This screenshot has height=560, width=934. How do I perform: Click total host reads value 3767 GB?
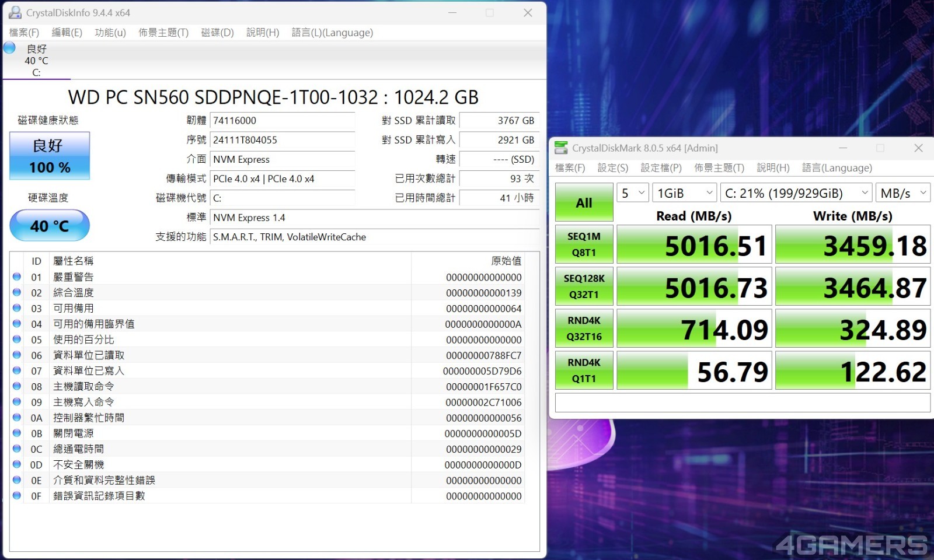(x=499, y=121)
